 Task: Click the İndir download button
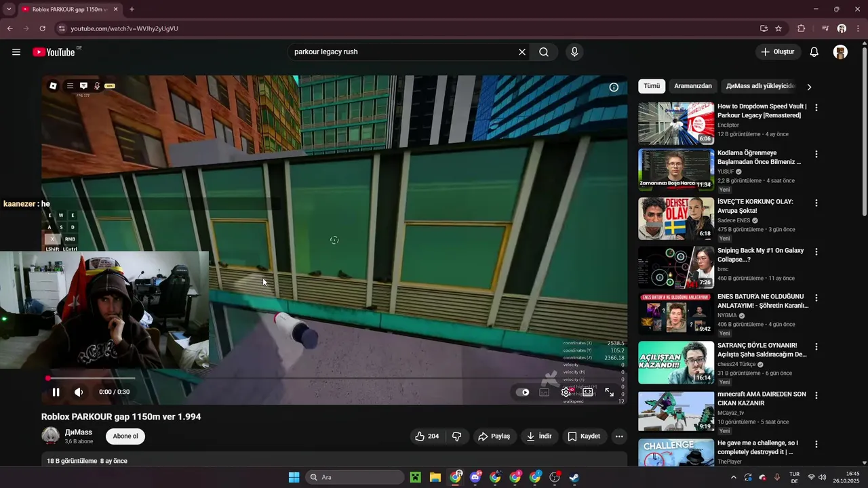(x=539, y=436)
